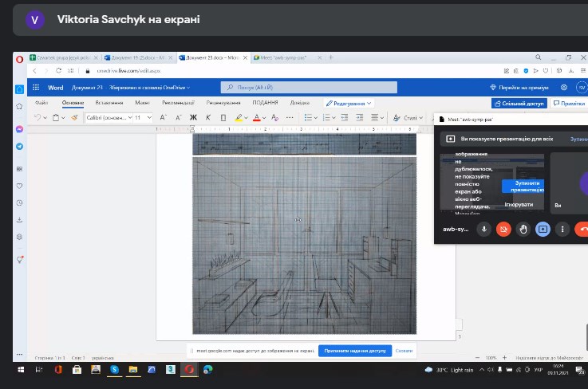Apply numbered list
The width and height of the screenshot is (588, 389).
tap(326, 118)
